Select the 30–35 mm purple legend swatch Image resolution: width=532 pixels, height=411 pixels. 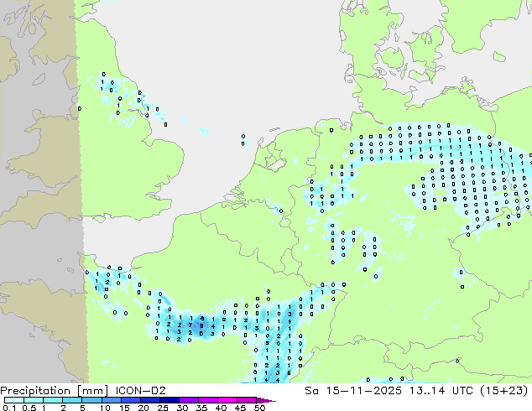pyautogui.click(x=188, y=400)
